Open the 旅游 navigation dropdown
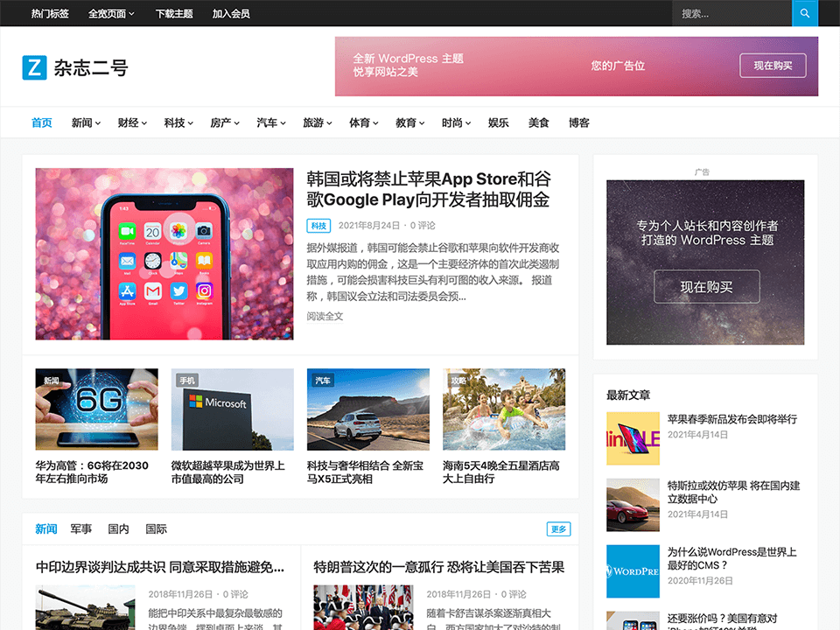840x630 pixels. (x=317, y=123)
